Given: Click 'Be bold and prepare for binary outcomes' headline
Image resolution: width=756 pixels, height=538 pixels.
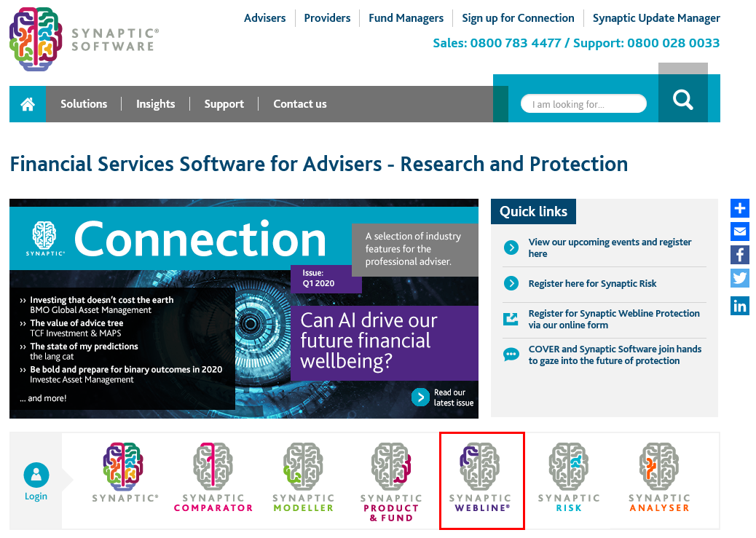Looking at the screenshot, I should 126,369.
